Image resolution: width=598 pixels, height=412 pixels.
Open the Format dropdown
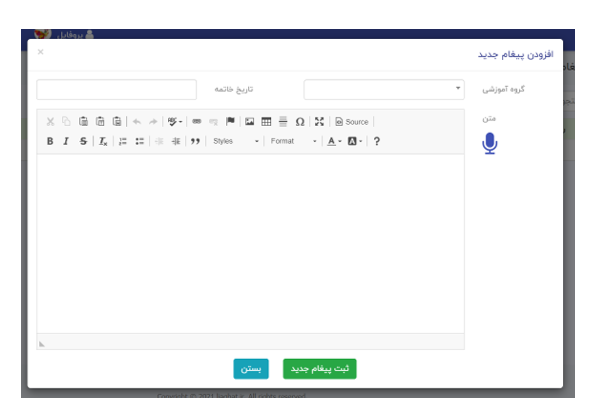coord(293,141)
